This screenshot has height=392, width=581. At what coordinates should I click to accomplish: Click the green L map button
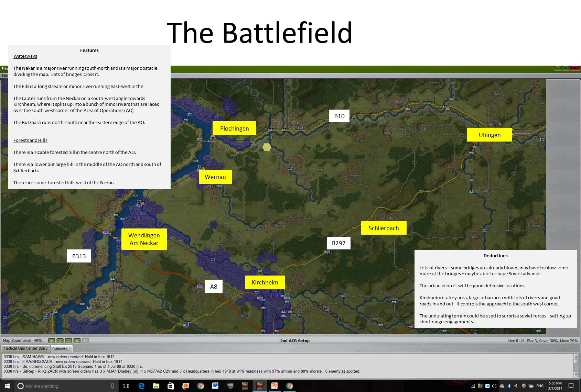coord(68,341)
